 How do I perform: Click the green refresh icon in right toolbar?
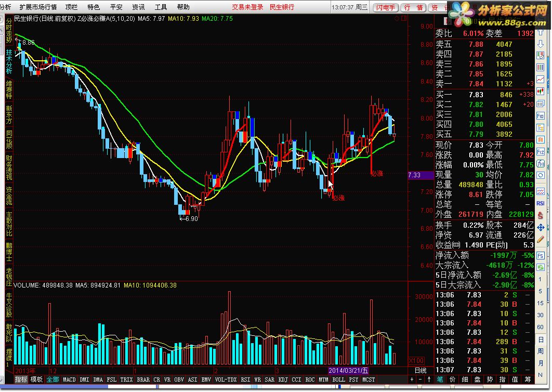click(541, 267)
